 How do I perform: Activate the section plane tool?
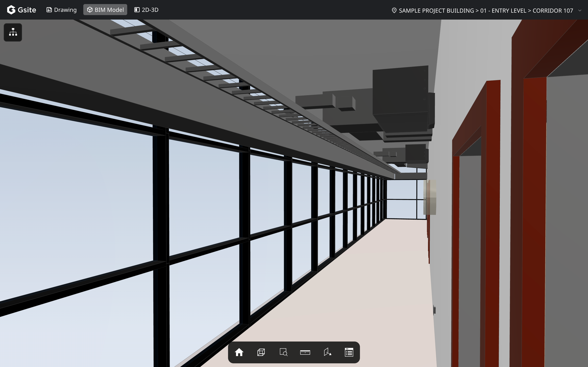327,352
